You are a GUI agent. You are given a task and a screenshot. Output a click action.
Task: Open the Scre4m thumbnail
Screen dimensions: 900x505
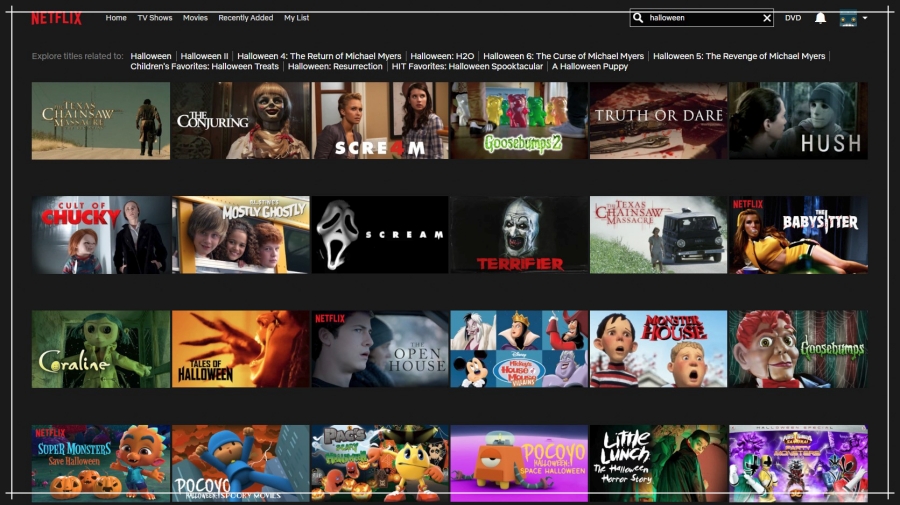pos(380,121)
